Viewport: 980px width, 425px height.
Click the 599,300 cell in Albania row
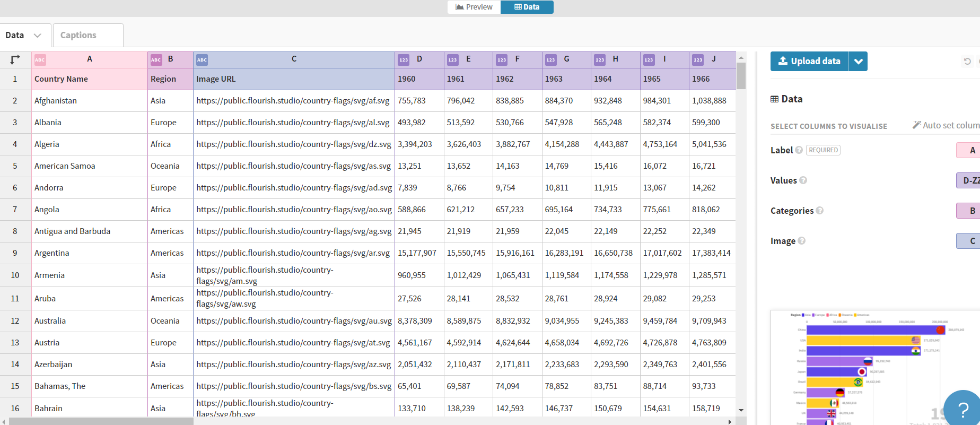pyautogui.click(x=712, y=123)
